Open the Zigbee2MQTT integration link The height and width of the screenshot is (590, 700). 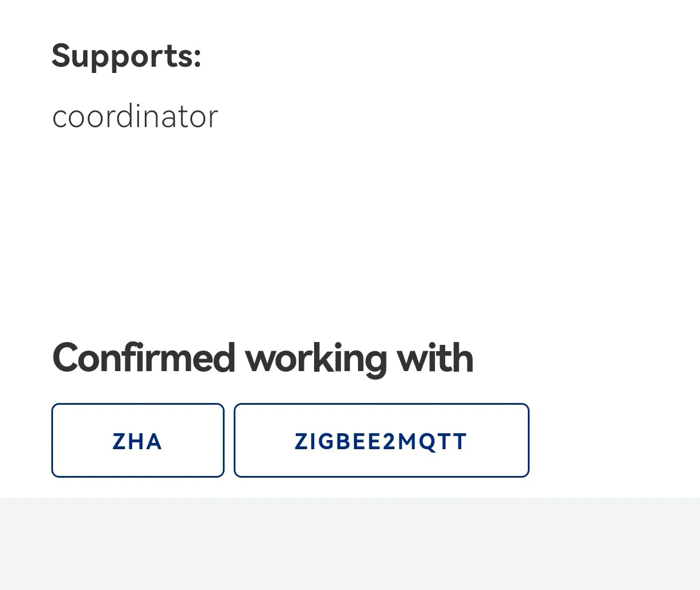coord(381,441)
